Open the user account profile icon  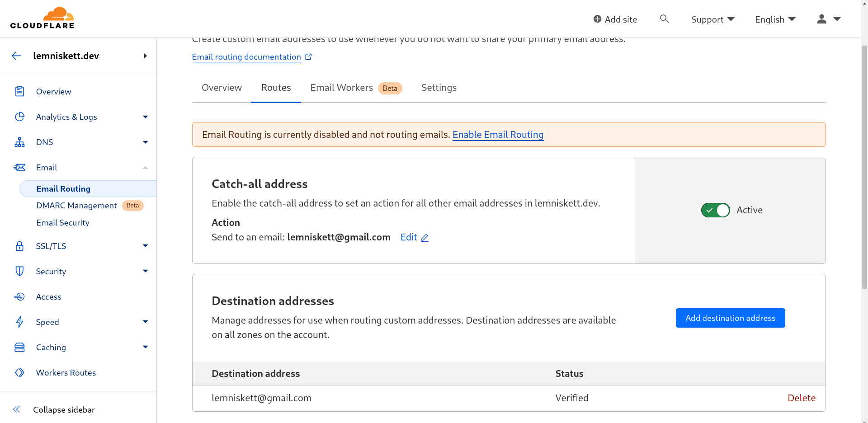(821, 19)
